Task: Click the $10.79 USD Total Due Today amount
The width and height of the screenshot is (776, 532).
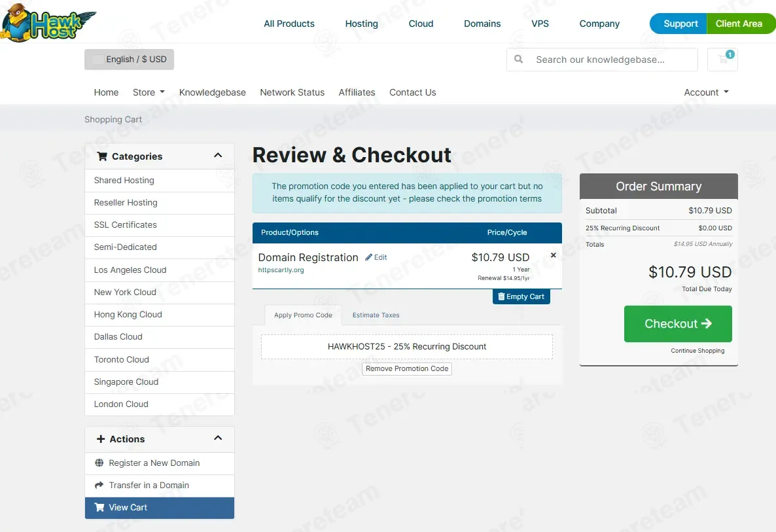Action: coord(690,272)
